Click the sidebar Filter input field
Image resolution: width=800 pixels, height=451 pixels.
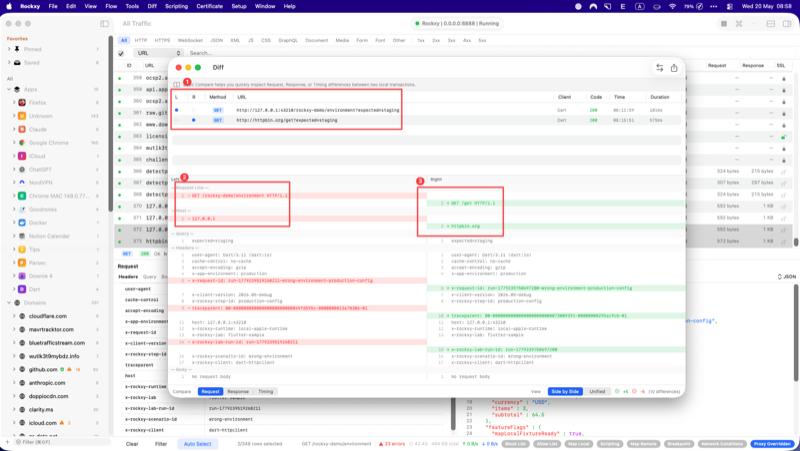click(x=61, y=442)
